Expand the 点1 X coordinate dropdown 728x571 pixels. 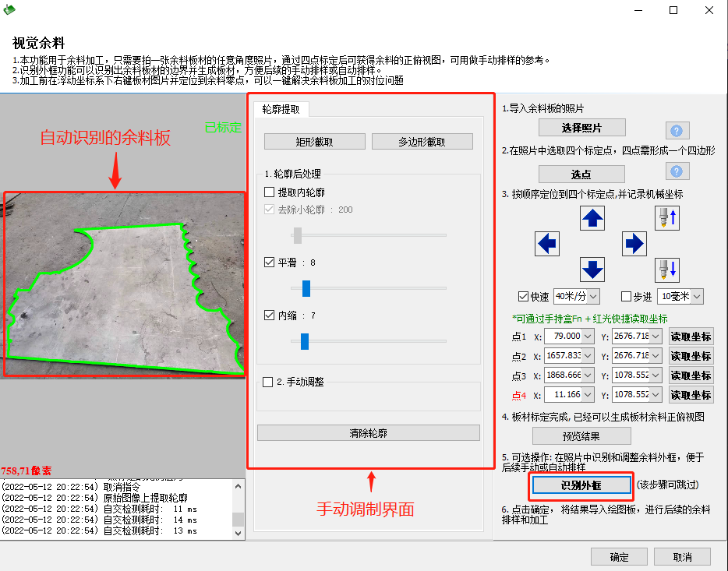click(589, 337)
